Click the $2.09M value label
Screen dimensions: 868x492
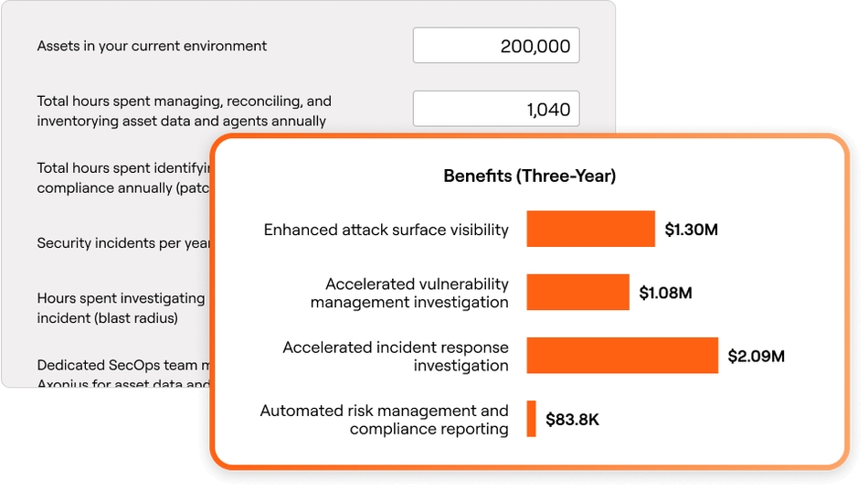(x=757, y=356)
